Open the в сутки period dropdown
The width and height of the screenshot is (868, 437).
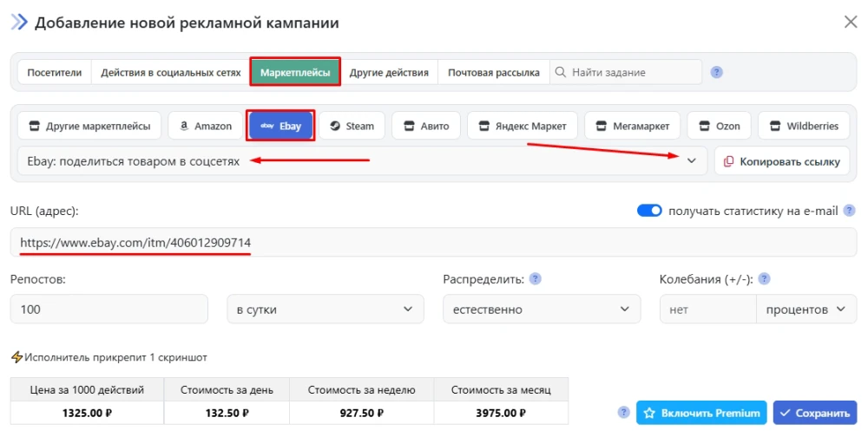tap(325, 310)
